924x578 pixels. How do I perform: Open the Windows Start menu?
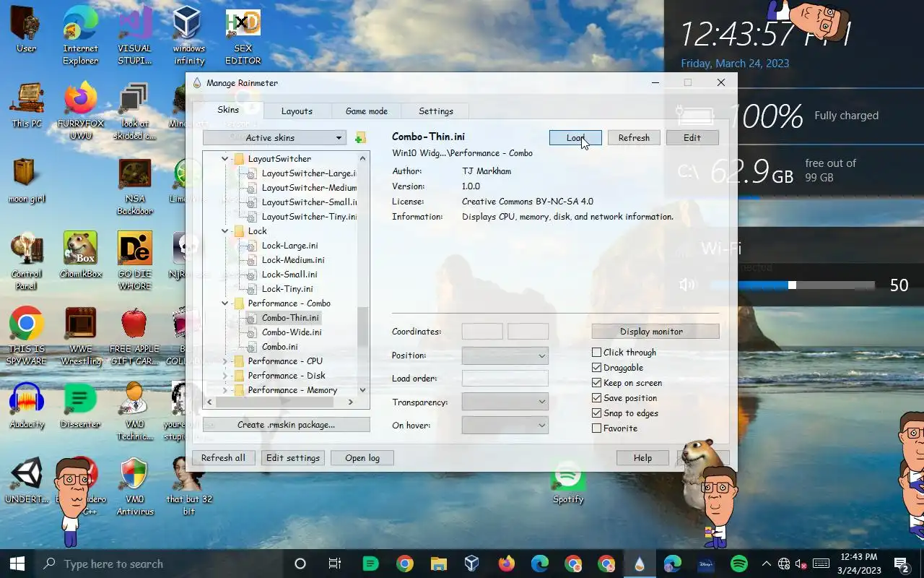(x=17, y=564)
